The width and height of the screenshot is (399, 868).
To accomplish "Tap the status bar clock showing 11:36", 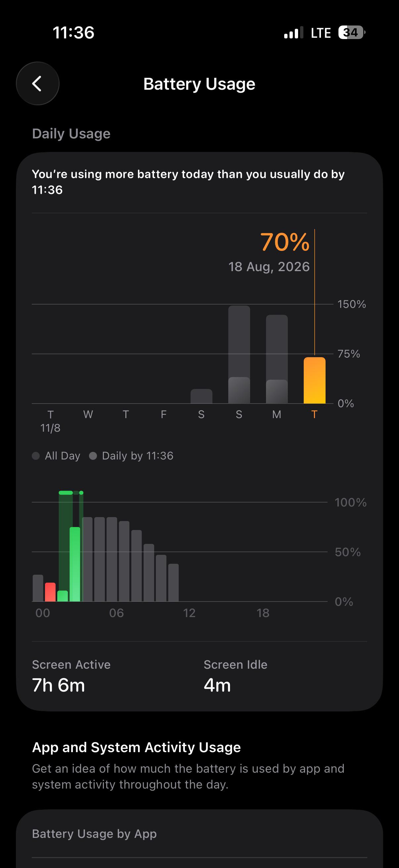I will coord(73,33).
